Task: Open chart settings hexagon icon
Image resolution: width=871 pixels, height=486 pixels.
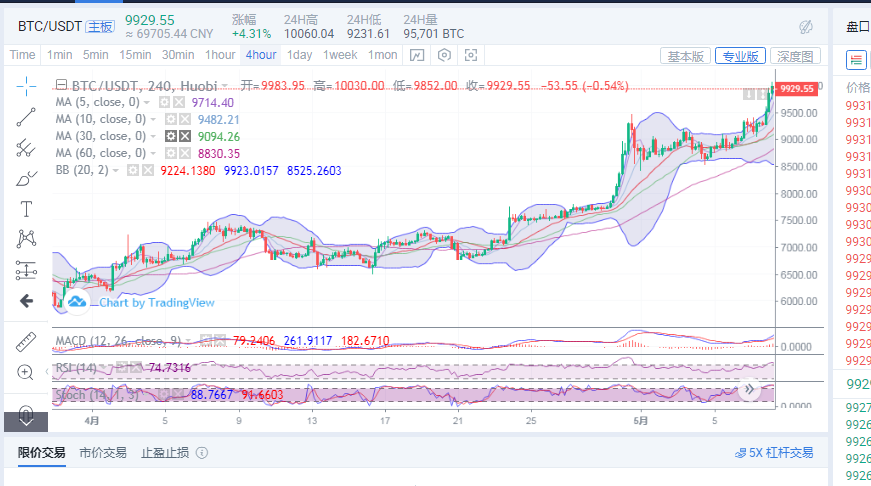Action: coord(445,55)
